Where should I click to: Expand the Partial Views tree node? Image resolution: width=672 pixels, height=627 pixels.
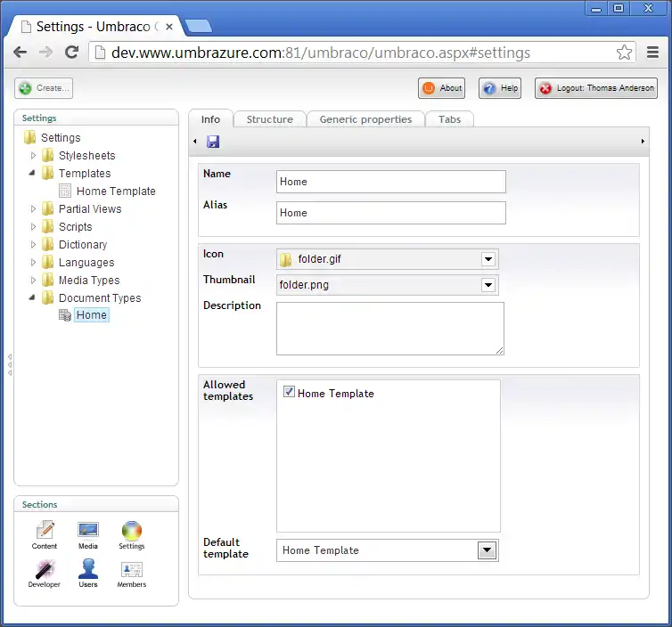(33, 208)
